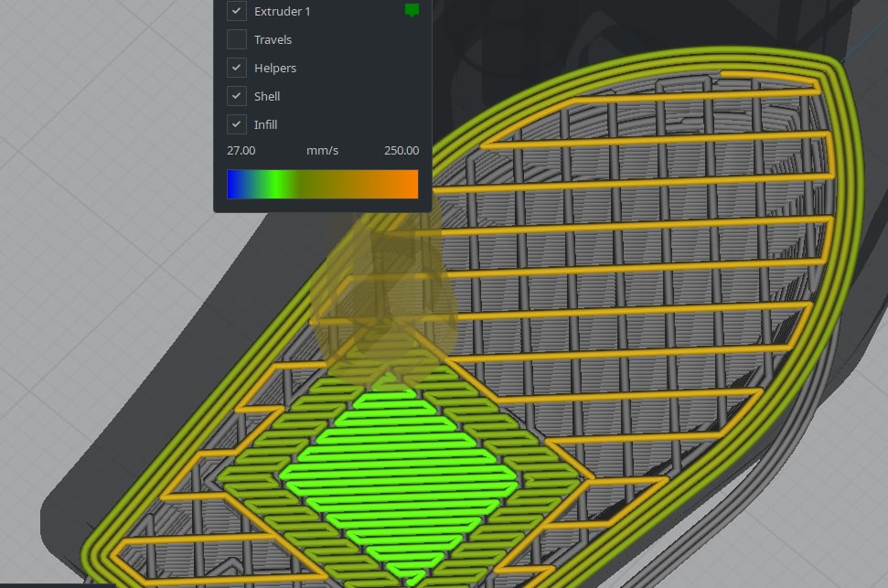The width and height of the screenshot is (888, 588).
Task: Turn off the Infill checkbox
Action: [x=236, y=124]
